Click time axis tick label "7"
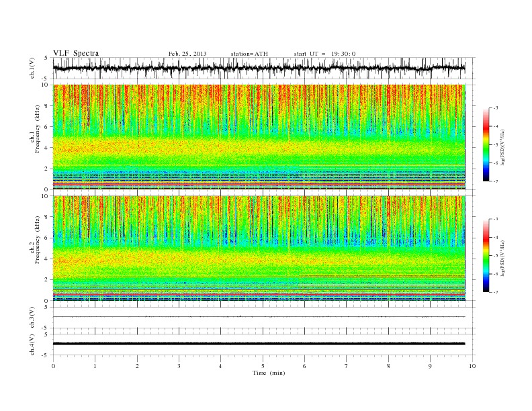This screenshot has height=411, width=532. pos(347,366)
